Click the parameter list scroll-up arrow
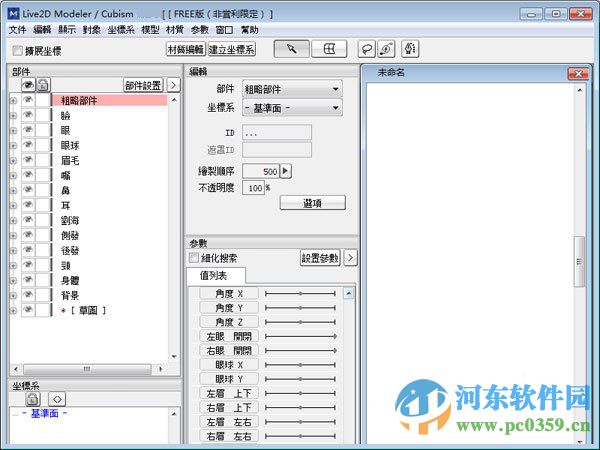Image resolution: width=600 pixels, height=450 pixels. (348, 294)
